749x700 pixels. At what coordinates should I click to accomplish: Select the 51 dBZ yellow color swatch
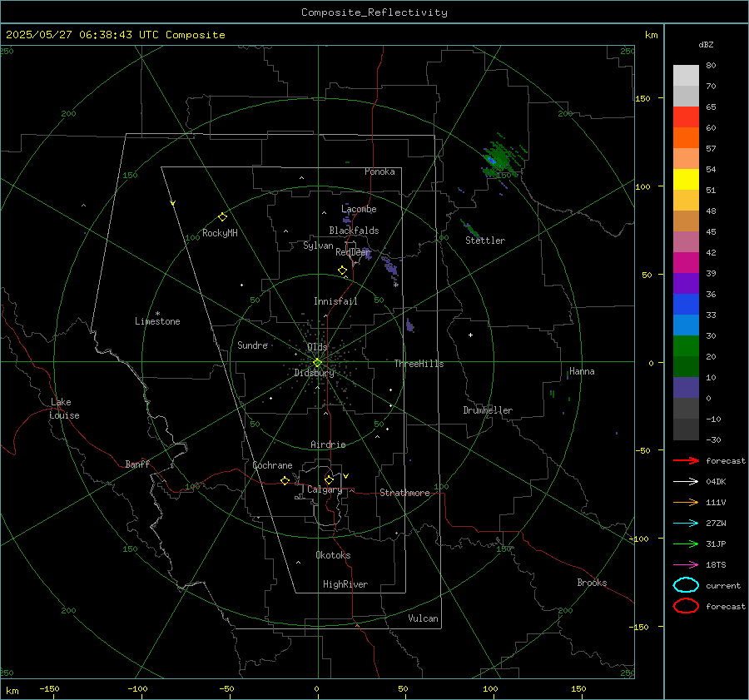point(686,180)
